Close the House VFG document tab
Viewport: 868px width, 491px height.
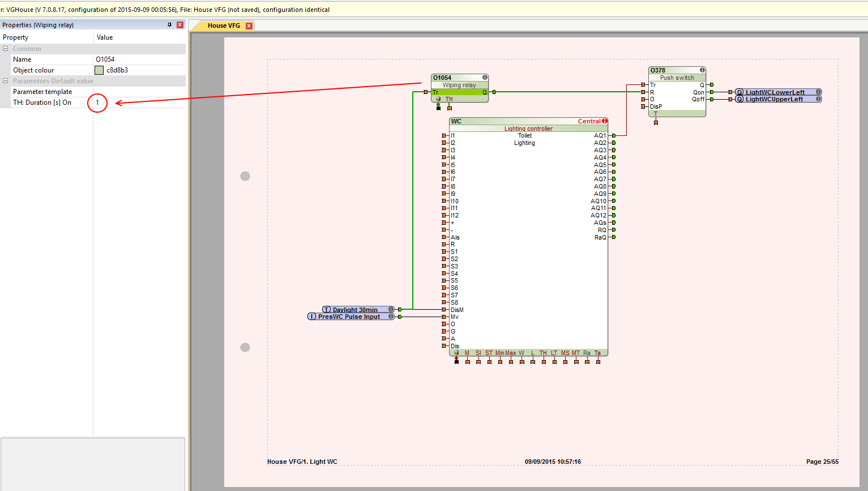pos(249,25)
